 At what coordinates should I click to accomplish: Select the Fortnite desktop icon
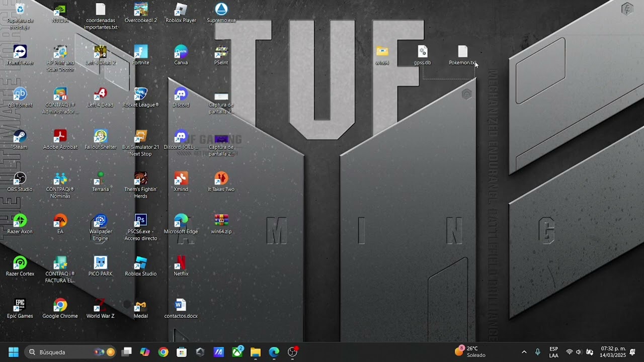[141, 55]
